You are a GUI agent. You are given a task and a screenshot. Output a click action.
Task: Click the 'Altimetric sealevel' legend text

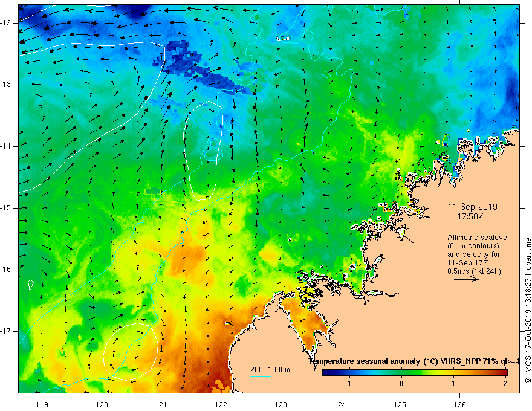click(478, 238)
